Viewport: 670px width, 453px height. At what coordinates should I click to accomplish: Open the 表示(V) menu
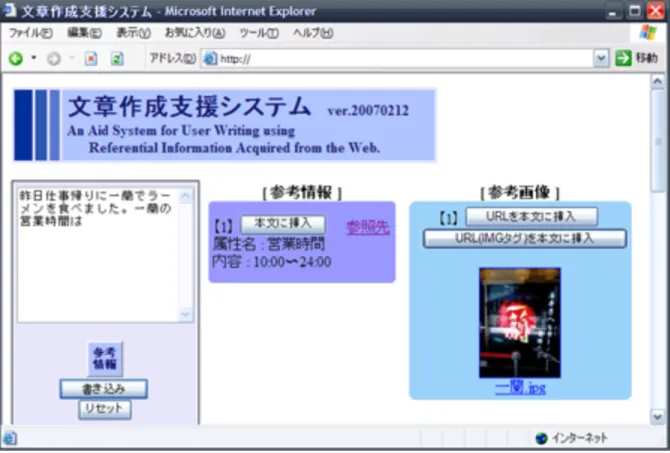(x=133, y=33)
